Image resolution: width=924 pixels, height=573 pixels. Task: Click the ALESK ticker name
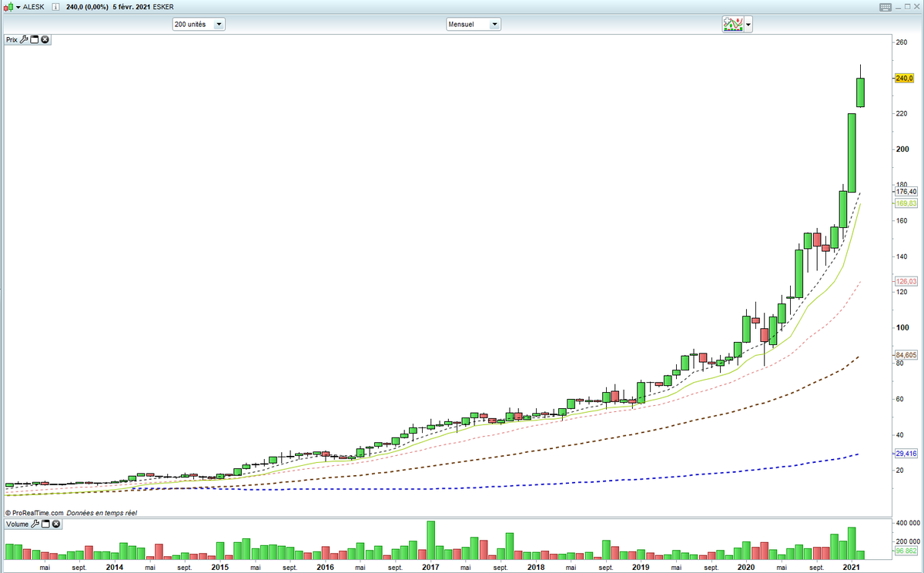coord(35,7)
